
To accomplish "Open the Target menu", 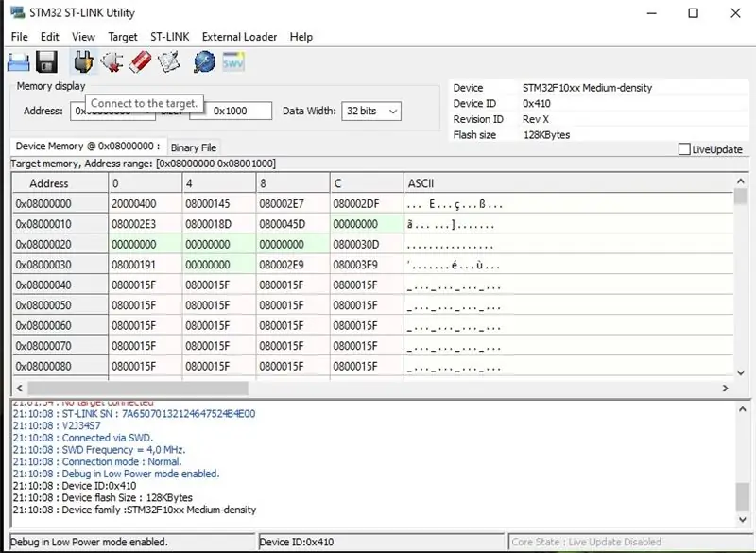I will point(123,37).
